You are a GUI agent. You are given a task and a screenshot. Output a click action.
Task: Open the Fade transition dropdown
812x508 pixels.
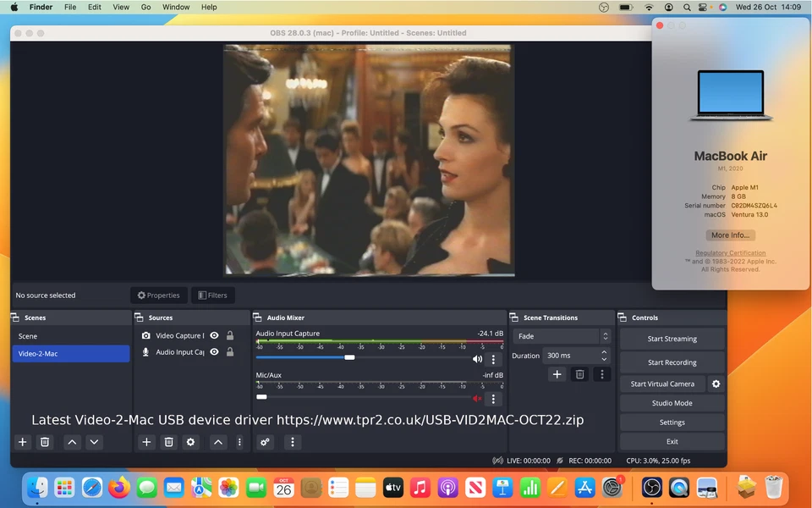pos(557,336)
